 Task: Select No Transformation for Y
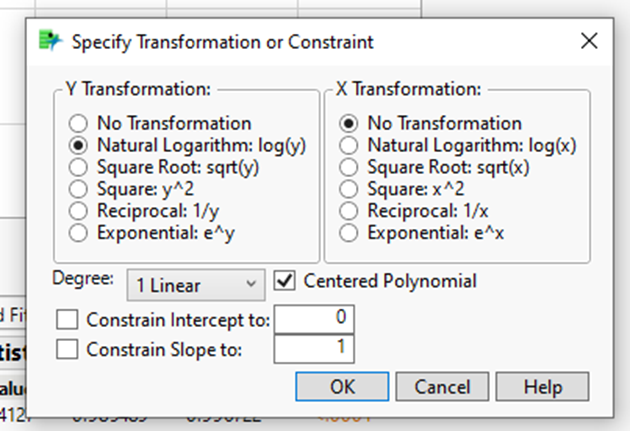pyautogui.click(x=79, y=124)
